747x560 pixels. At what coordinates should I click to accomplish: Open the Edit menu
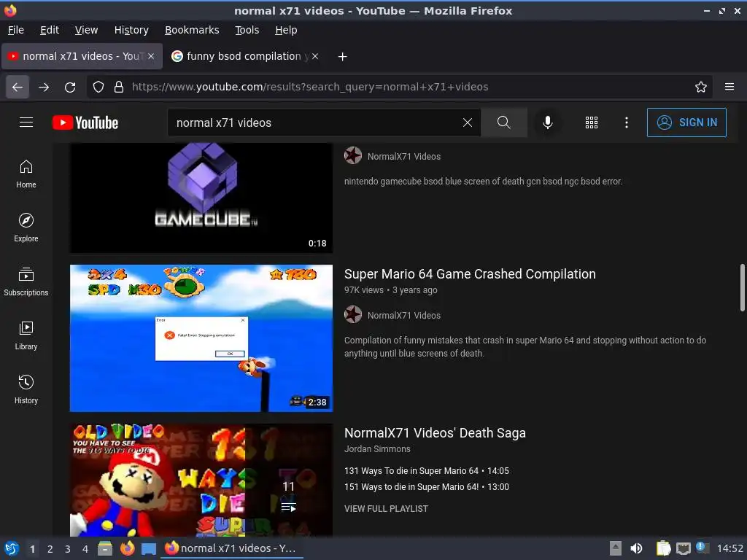[x=50, y=30]
